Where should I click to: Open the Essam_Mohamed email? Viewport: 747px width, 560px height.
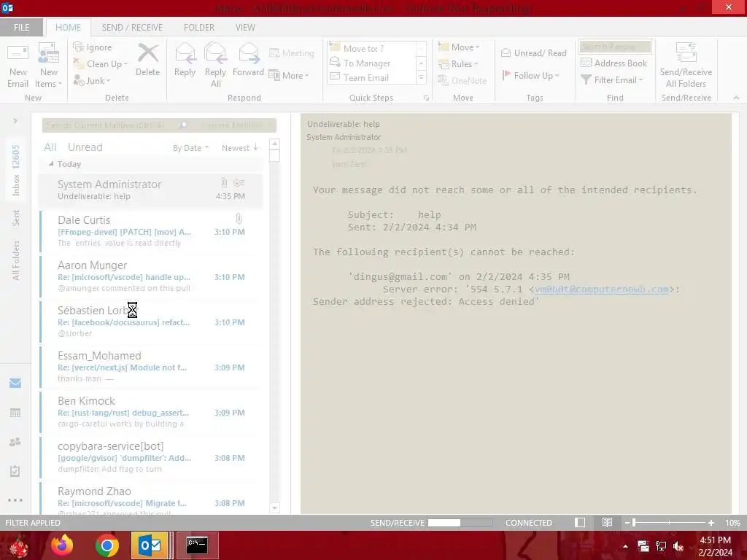tap(150, 367)
